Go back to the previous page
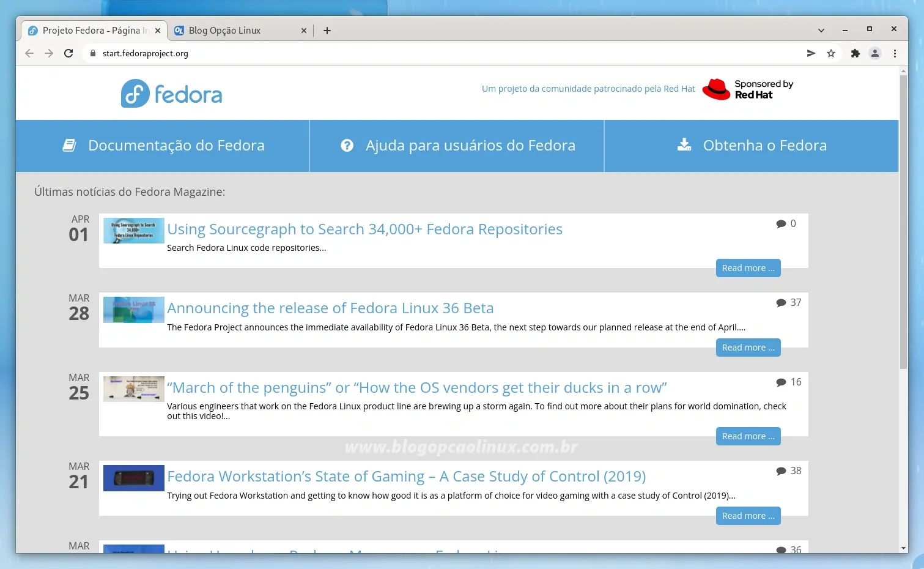This screenshot has width=924, height=569. pyautogui.click(x=29, y=53)
